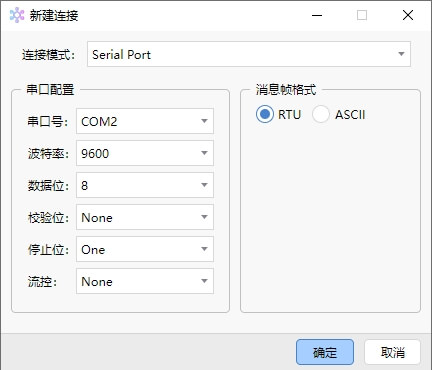Click the 9600 baud rate value field
432x370 pixels.
(x=145, y=153)
